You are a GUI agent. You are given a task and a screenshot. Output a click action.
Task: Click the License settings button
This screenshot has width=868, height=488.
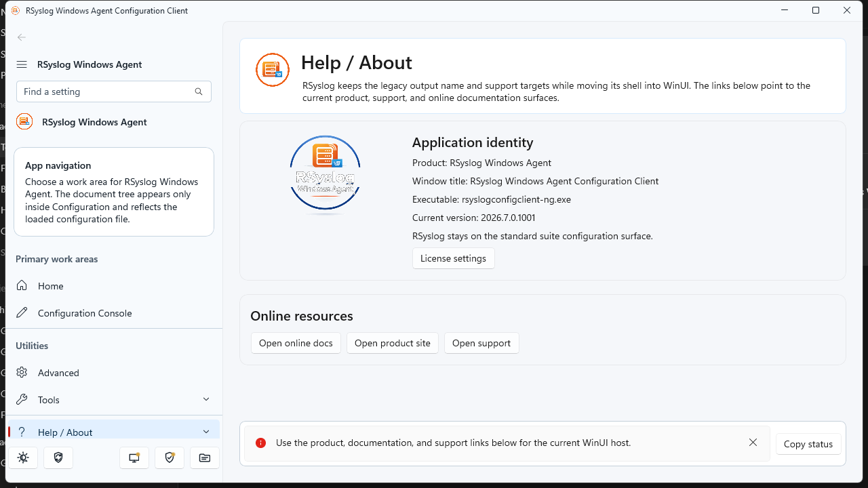click(454, 258)
